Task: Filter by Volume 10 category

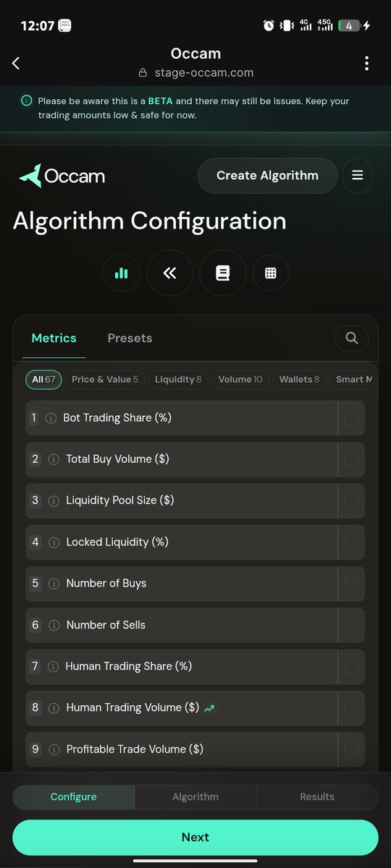Action: click(240, 379)
